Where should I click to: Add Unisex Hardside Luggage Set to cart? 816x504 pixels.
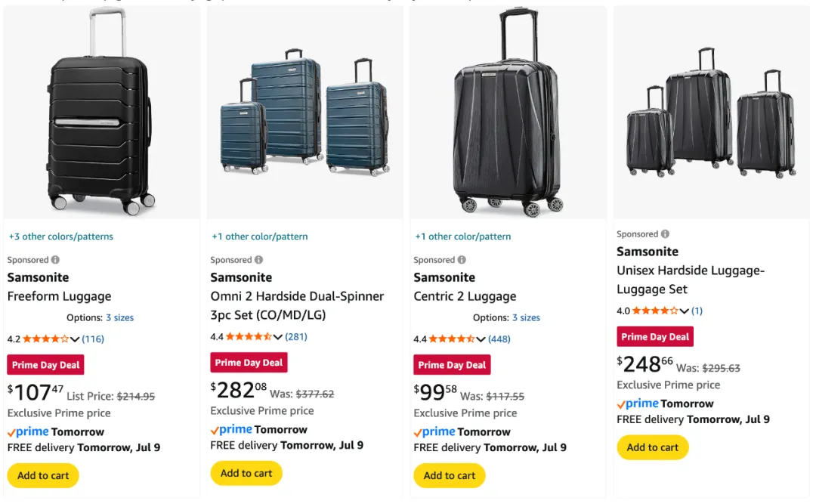(653, 447)
